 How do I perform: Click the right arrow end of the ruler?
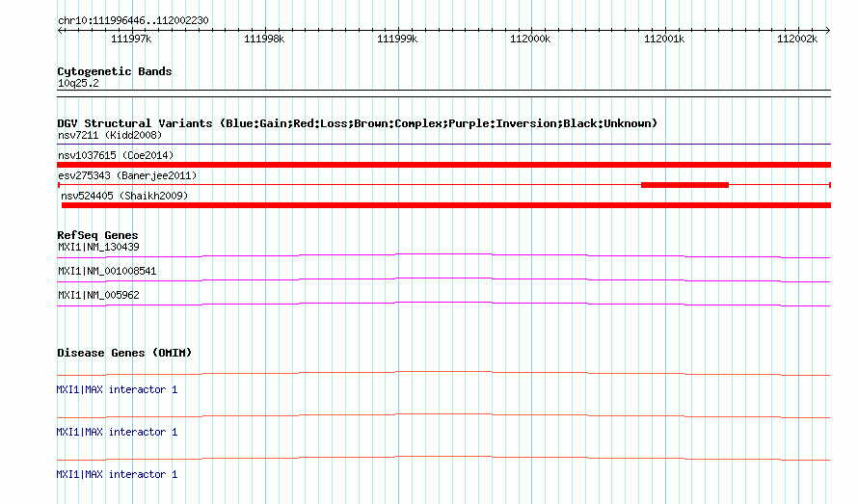point(828,30)
